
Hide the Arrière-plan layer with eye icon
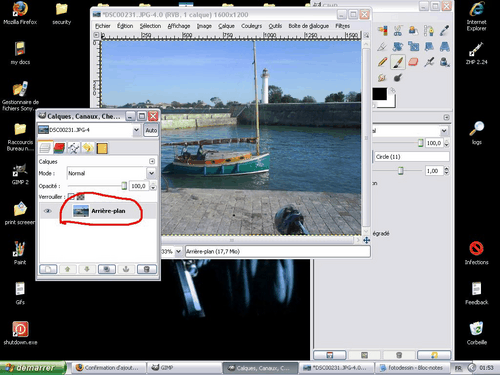48,211
